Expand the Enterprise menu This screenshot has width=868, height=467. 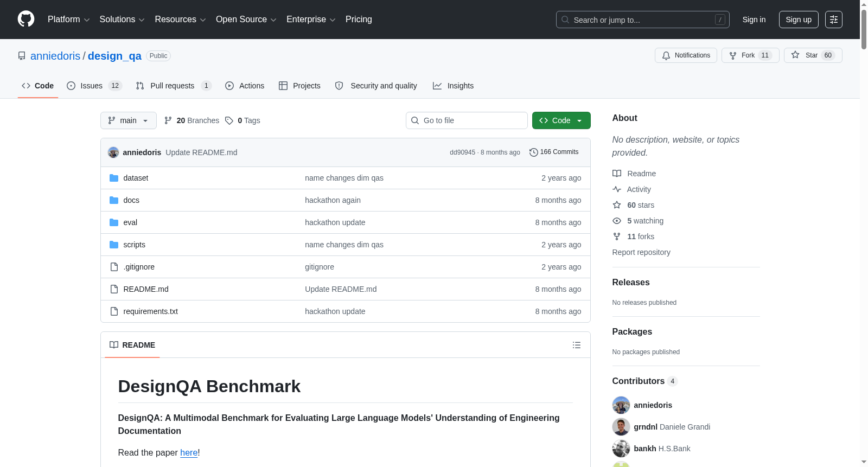(311, 20)
